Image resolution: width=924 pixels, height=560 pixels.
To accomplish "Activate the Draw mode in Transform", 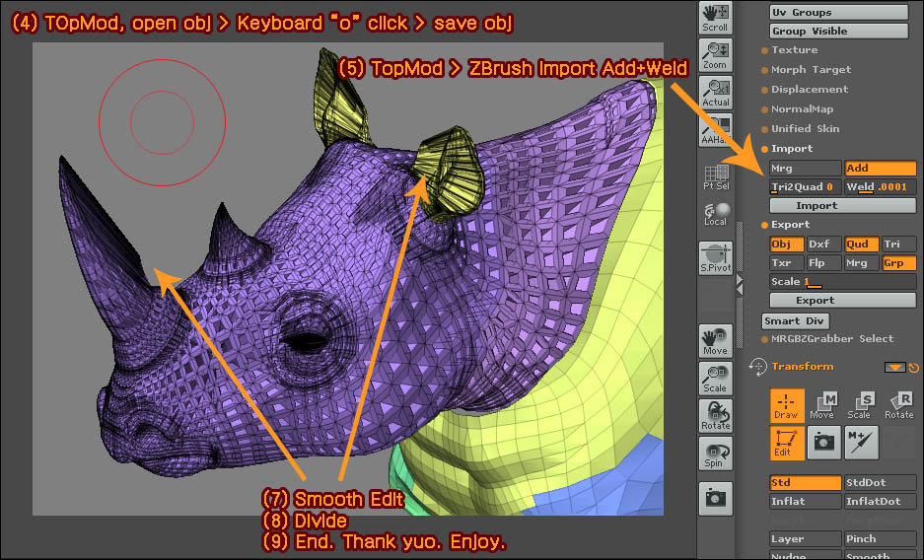I will click(x=787, y=405).
